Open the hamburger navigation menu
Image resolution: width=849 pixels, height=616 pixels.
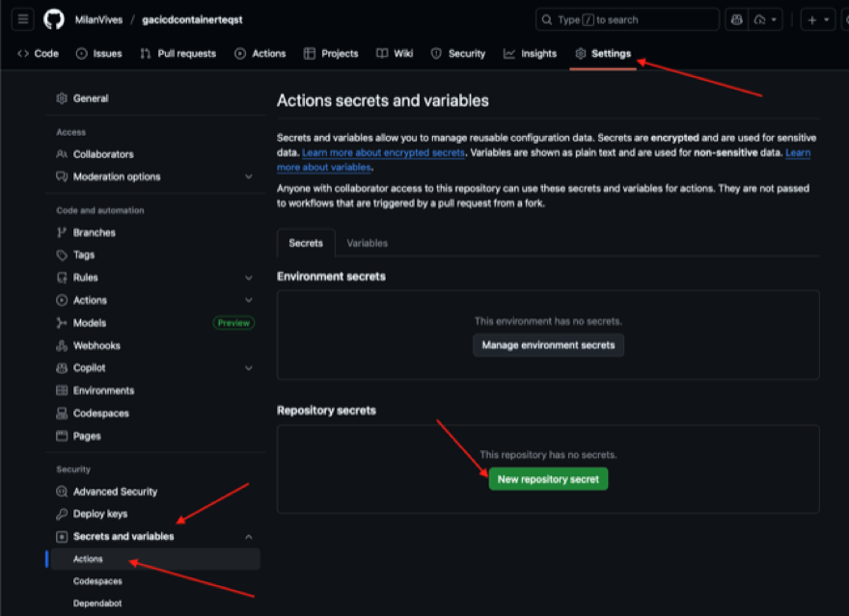point(24,19)
